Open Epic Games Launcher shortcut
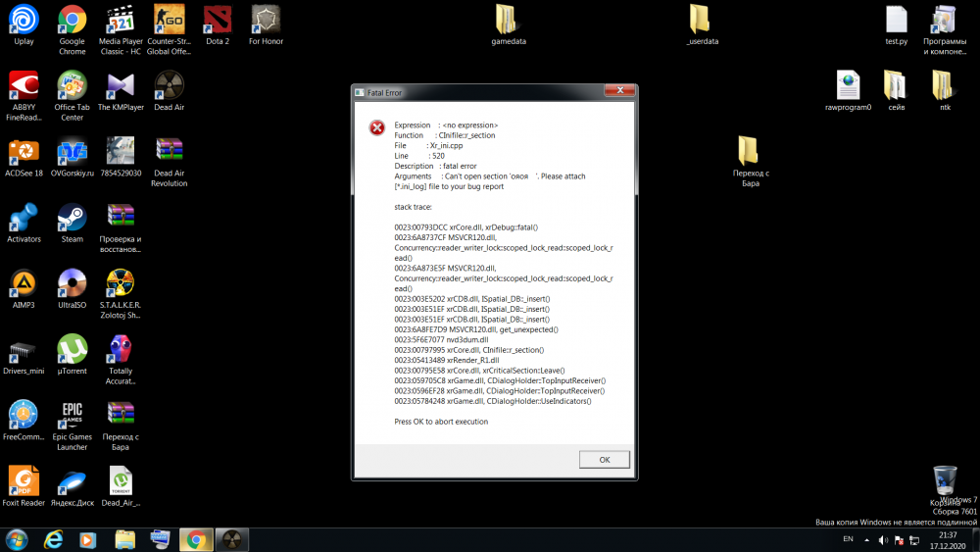This screenshot has width=980, height=552. (x=72, y=417)
